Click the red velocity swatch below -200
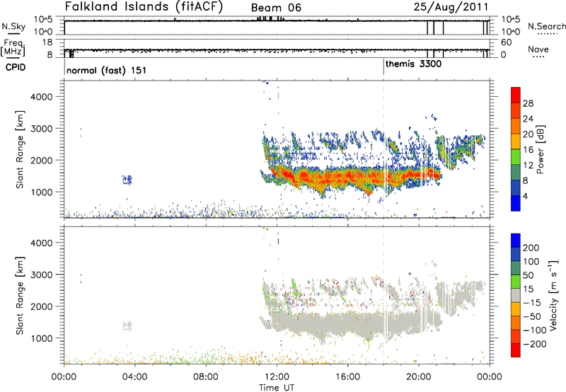The image size is (566, 392). point(516,350)
